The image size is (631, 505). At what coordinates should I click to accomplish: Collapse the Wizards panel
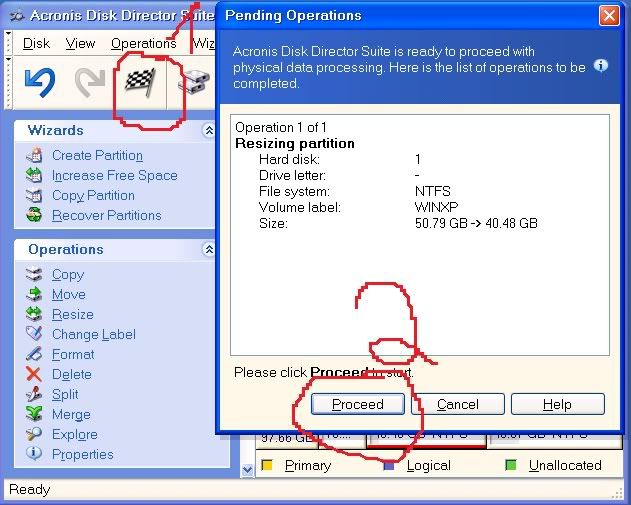[x=209, y=130]
